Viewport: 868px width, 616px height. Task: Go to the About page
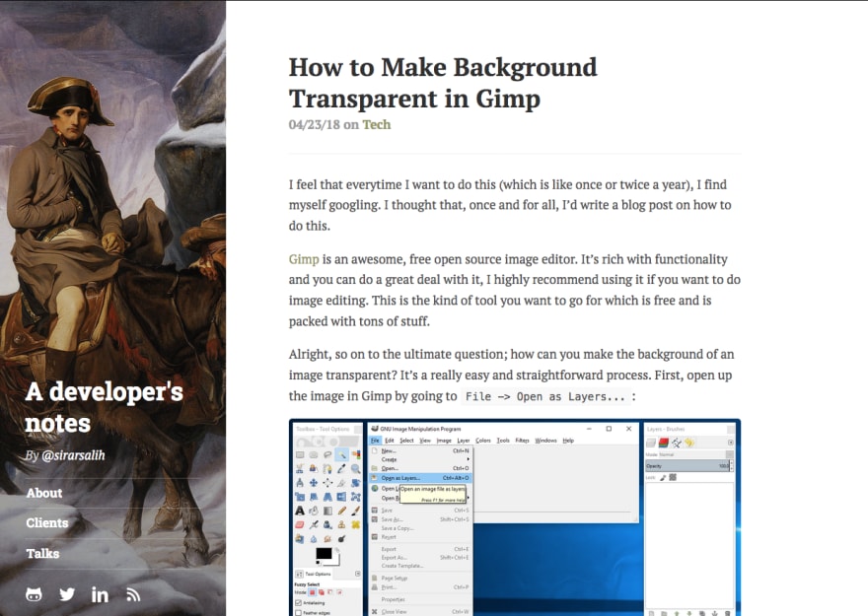pyautogui.click(x=44, y=493)
